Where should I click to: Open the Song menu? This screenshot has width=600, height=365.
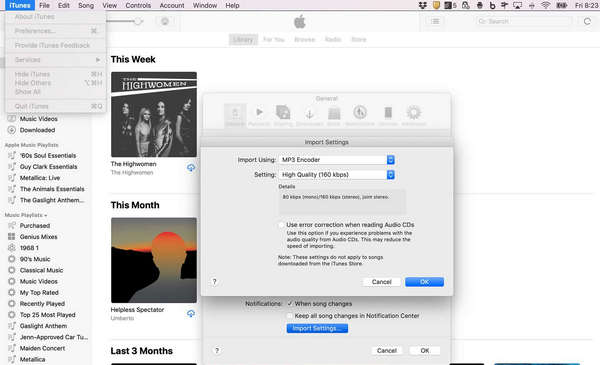[x=86, y=5]
